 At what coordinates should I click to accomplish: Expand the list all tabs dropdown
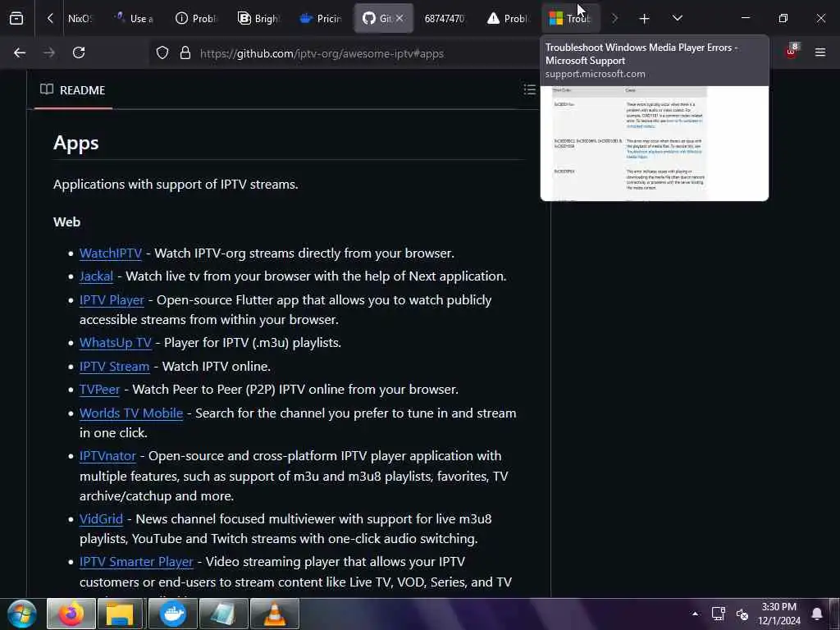(677, 18)
